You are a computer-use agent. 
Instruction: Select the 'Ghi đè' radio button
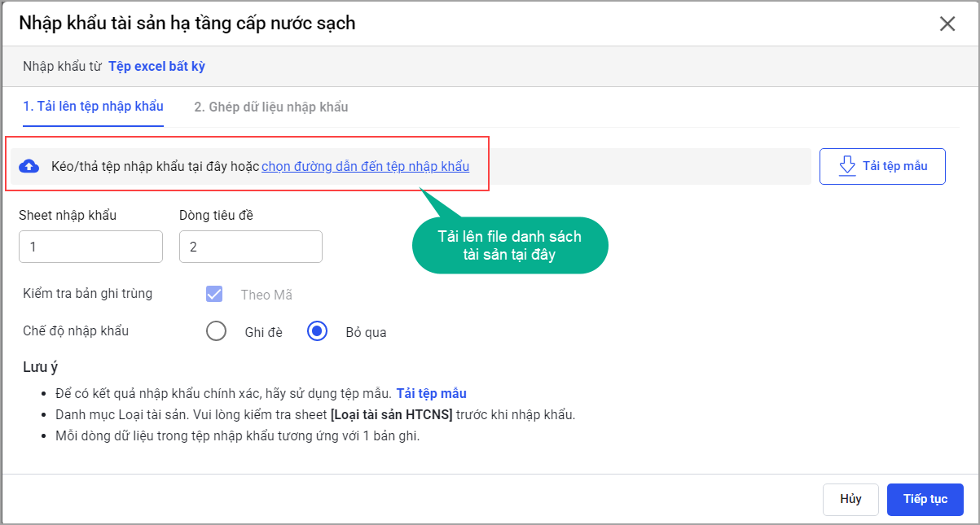click(x=216, y=331)
